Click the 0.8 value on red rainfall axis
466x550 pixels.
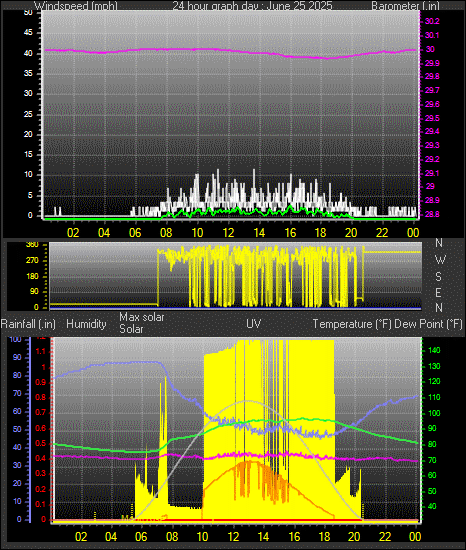coord(41,397)
